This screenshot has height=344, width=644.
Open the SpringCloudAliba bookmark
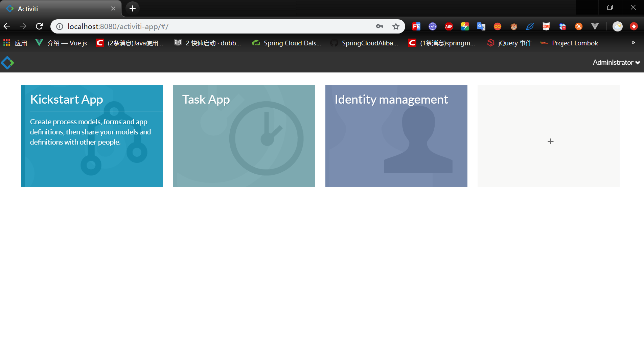click(x=364, y=43)
